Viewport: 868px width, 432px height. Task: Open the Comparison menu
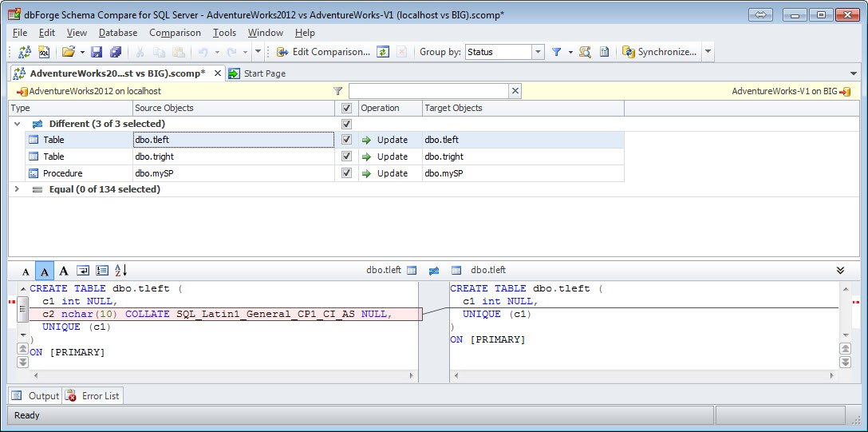click(x=175, y=33)
